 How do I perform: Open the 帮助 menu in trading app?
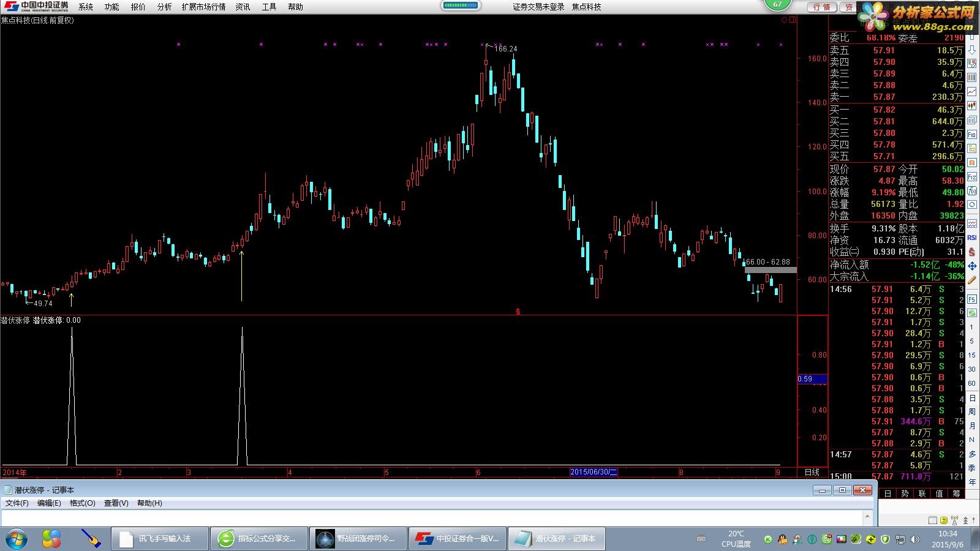(296, 7)
